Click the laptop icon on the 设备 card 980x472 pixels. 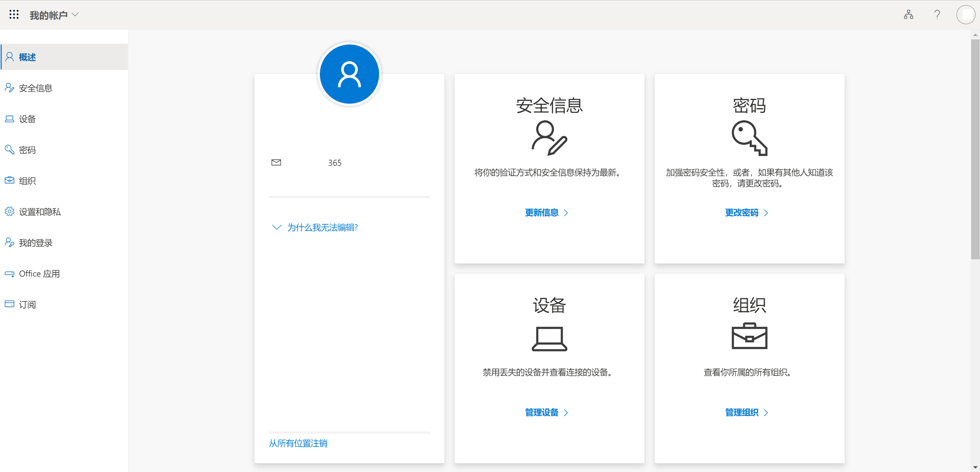click(x=549, y=338)
